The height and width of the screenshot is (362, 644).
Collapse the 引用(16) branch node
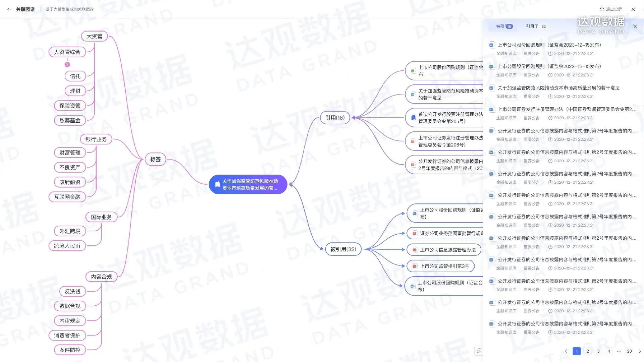pos(335,118)
